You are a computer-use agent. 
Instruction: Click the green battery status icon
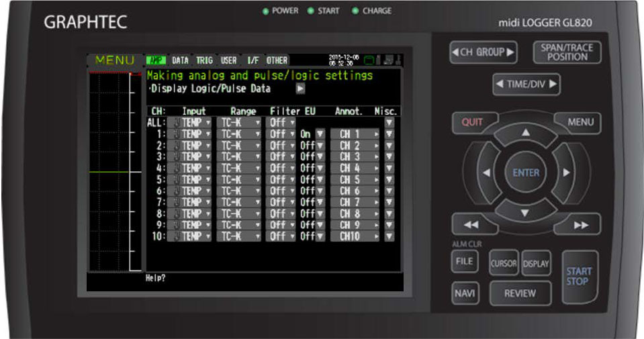tap(369, 60)
